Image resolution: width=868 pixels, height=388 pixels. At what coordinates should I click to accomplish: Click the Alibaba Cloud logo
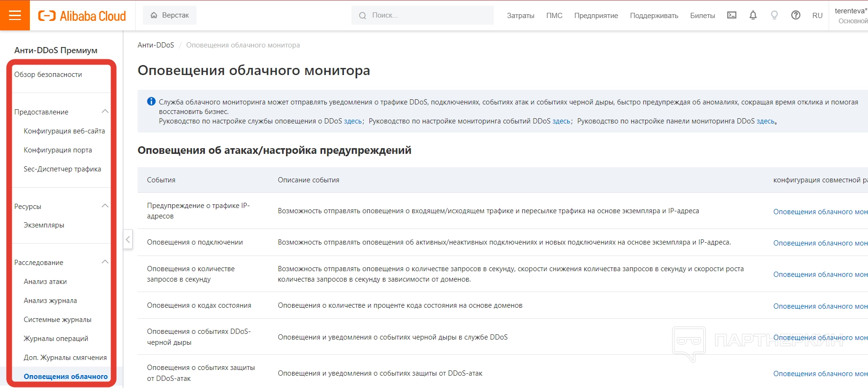pos(82,16)
